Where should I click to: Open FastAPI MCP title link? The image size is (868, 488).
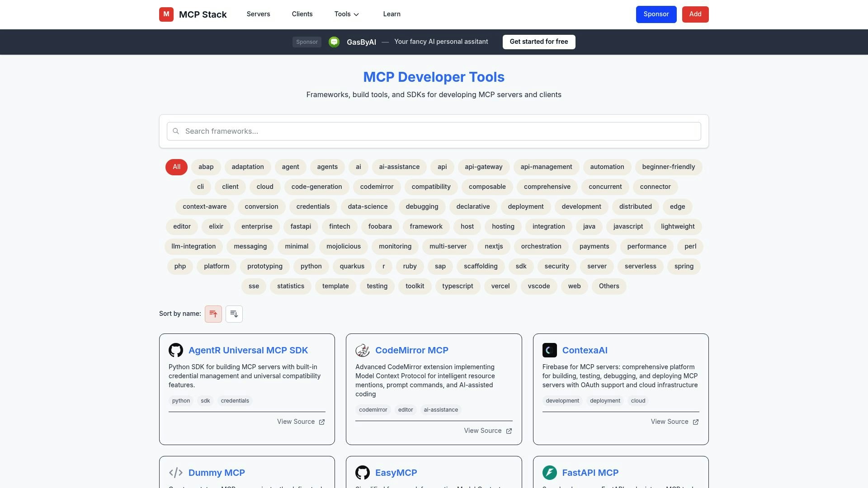pyautogui.click(x=590, y=473)
